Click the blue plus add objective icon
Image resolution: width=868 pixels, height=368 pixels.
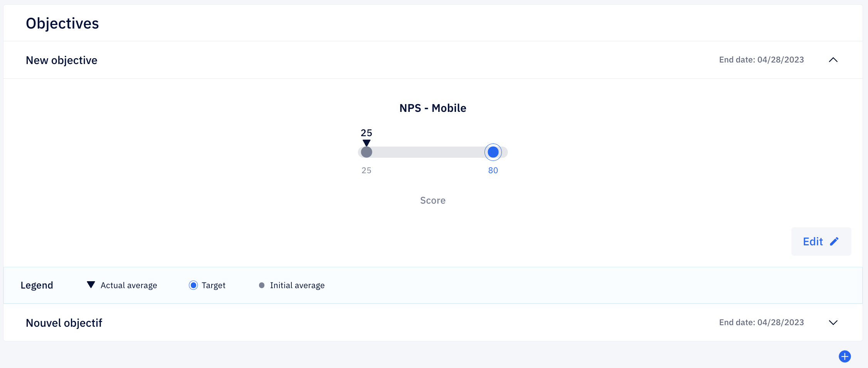(844, 356)
